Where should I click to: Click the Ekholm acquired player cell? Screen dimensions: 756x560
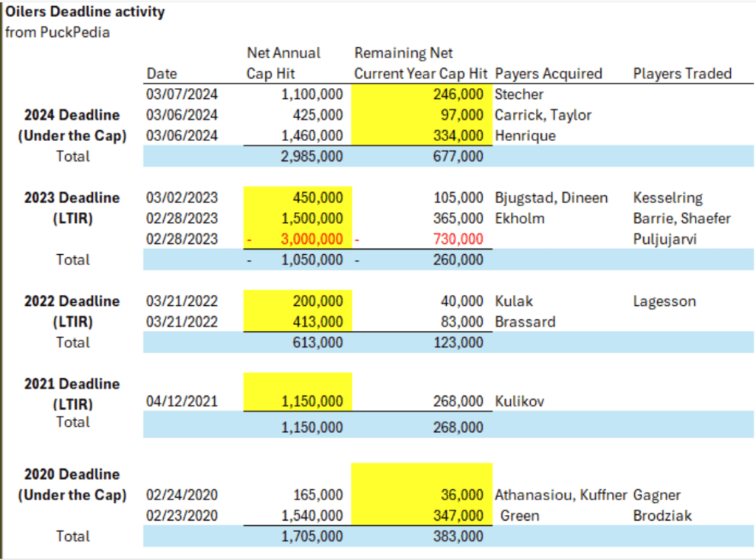[519, 218]
